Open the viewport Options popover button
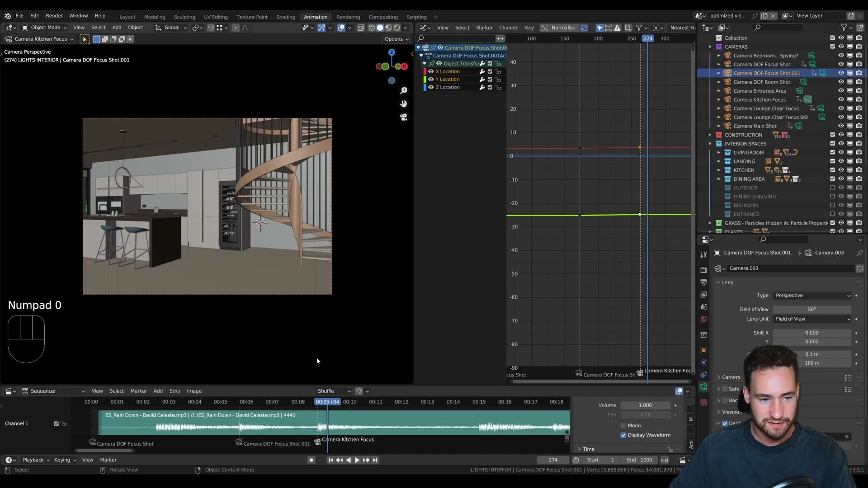The width and height of the screenshot is (868, 488). [x=396, y=39]
